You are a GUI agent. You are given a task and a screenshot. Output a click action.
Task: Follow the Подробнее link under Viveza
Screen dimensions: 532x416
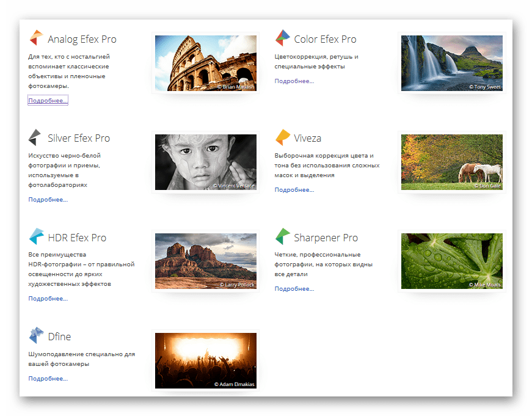pos(294,189)
